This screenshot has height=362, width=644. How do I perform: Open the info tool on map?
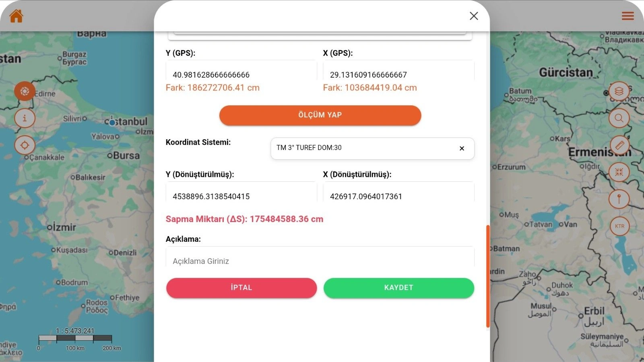pyautogui.click(x=25, y=118)
